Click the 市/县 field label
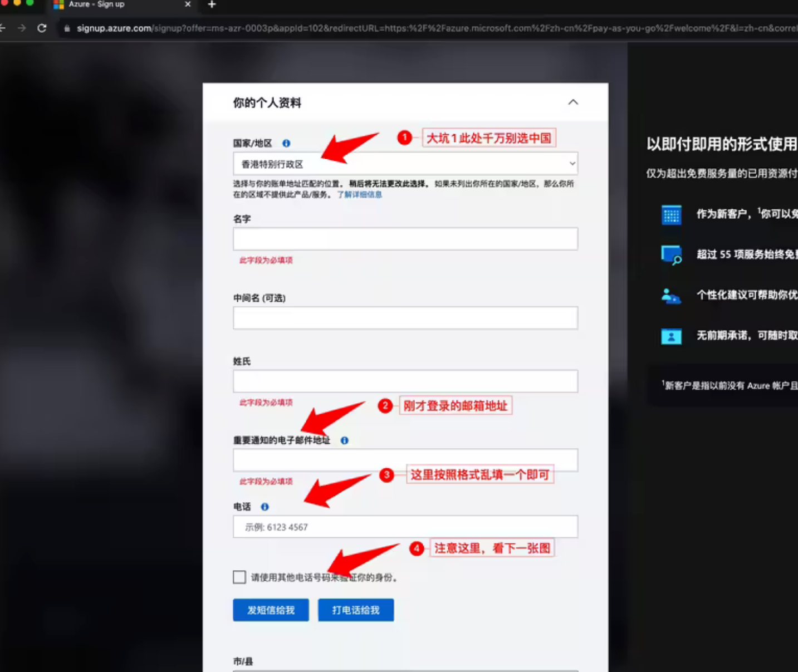 pos(243,661)
